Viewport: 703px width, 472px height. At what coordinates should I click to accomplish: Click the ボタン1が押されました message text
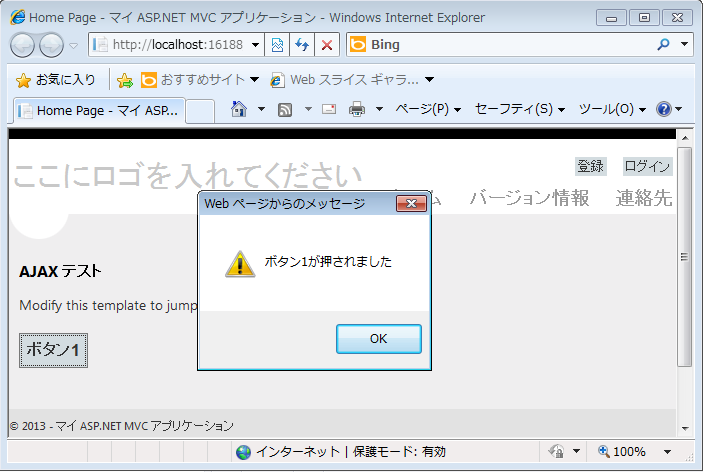pyautogui.click(x=328, y=261)
